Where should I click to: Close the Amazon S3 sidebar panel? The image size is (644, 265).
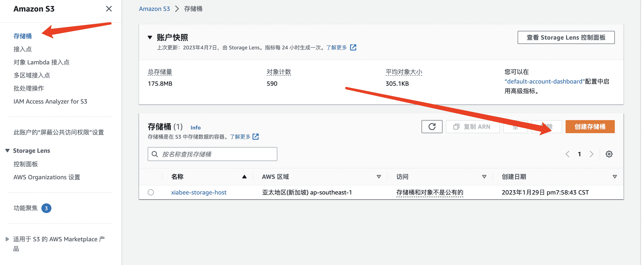pos(109,9)
